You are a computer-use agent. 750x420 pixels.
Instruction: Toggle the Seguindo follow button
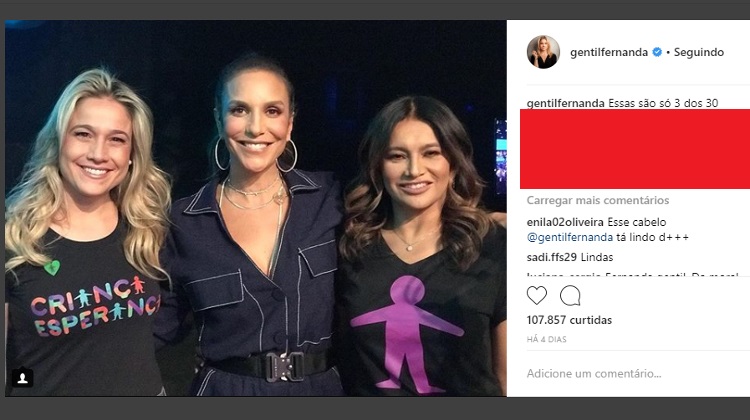[699, 52]
